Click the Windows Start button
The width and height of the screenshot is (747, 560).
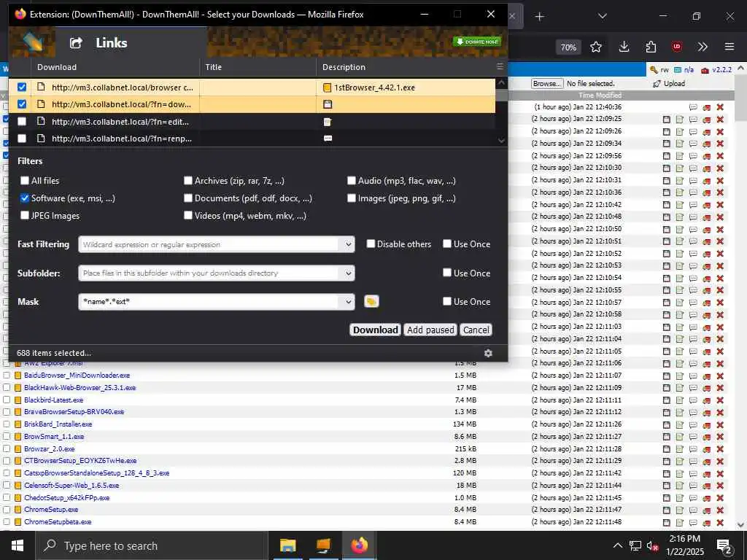point(18,545)
